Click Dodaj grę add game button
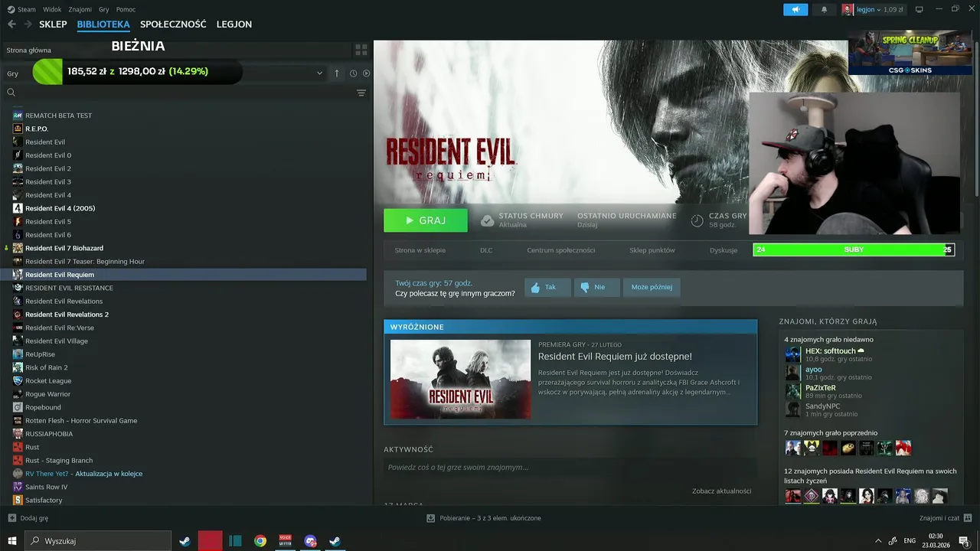The height and width of the screenshot is (551, 980). click(x=28, y=518)
